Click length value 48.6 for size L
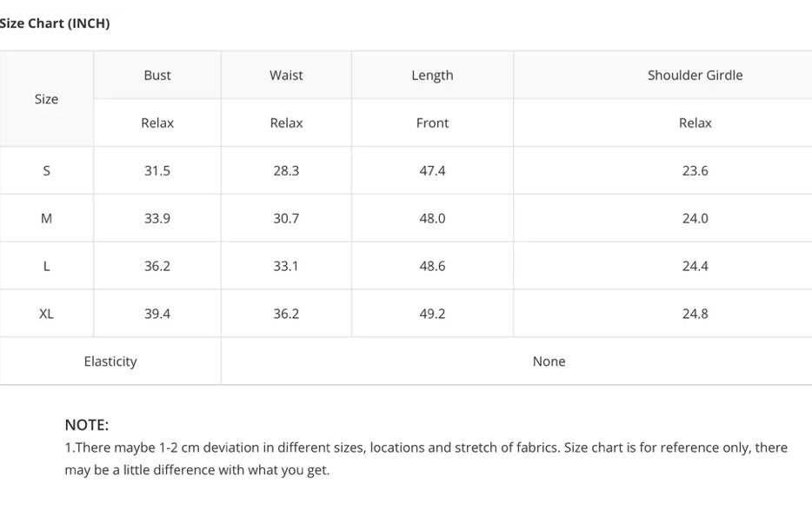The height and width of the screenshot is (510, 812). (432, 267)
